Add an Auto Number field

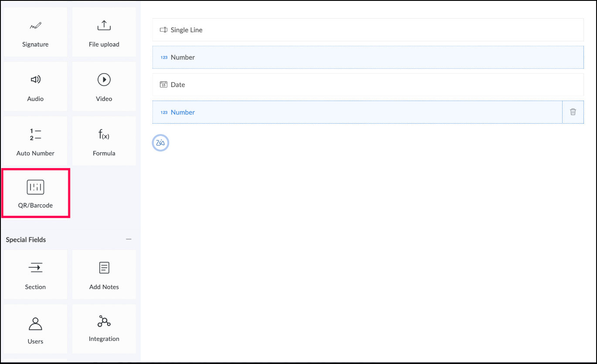(35, 141)
